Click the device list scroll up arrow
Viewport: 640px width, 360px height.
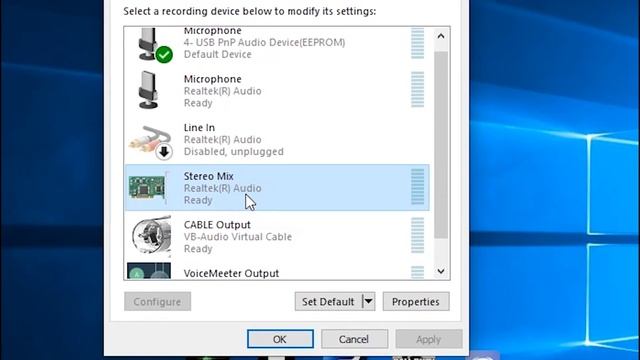coord(441,36)
